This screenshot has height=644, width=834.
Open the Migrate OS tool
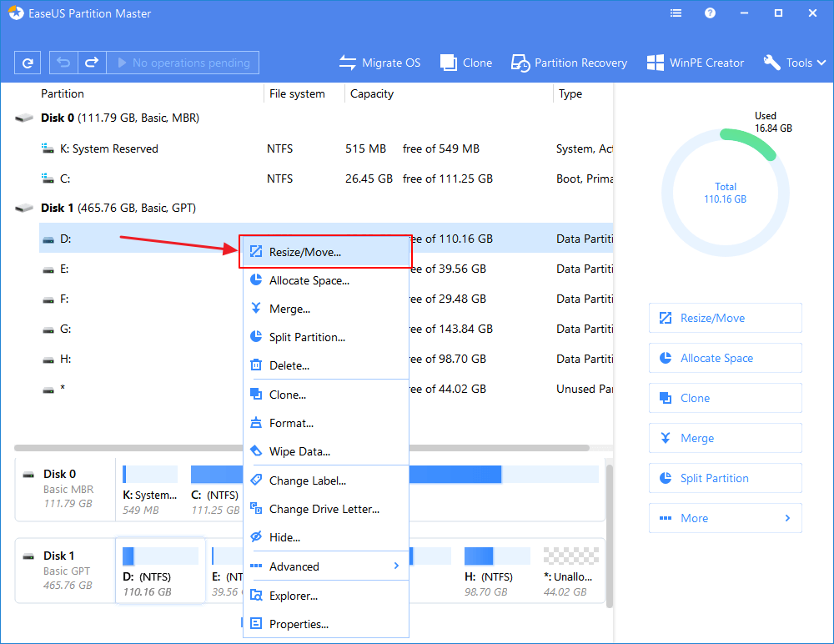pyautogui.click(x=379, y=63)
